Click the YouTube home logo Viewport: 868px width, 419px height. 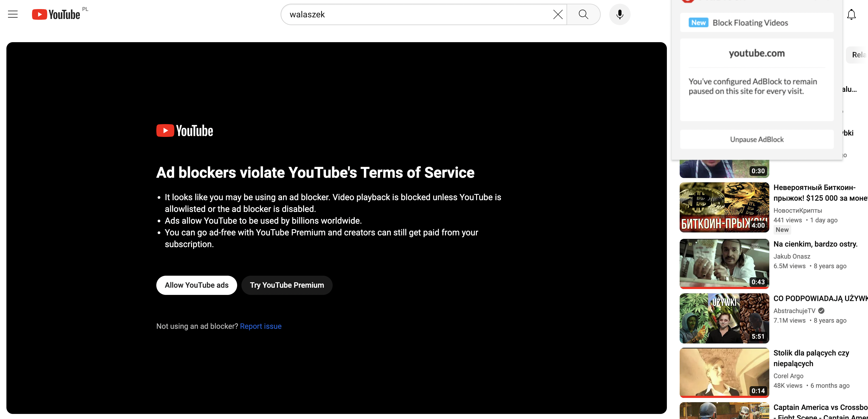(x=56, y=14)
